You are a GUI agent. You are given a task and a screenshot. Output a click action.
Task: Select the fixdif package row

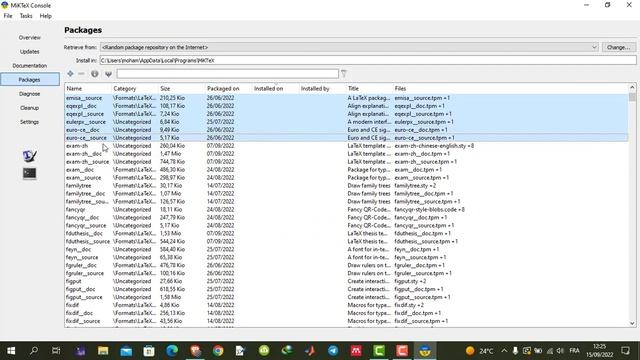pyautogui.click(x=347, y=305)
